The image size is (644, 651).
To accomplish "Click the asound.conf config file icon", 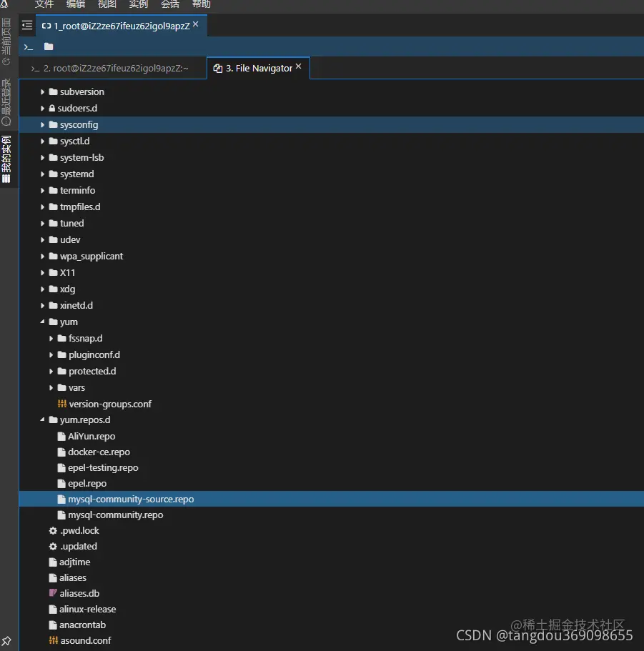I will [x=53, y=640].
